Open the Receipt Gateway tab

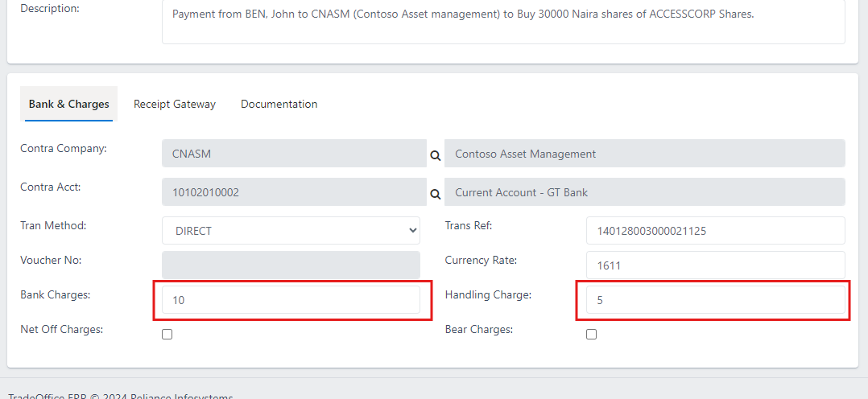point(175,104)
